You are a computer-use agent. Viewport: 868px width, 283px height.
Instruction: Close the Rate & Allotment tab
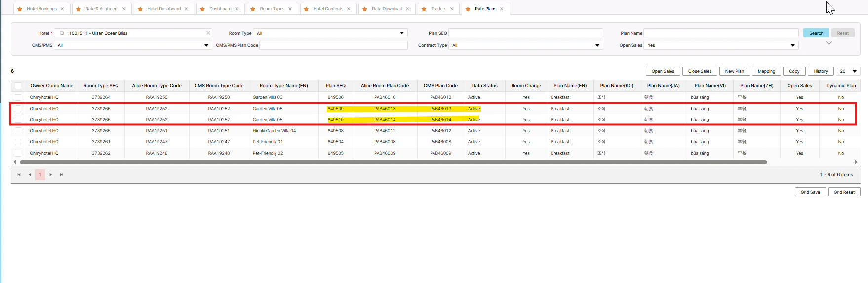124,9
